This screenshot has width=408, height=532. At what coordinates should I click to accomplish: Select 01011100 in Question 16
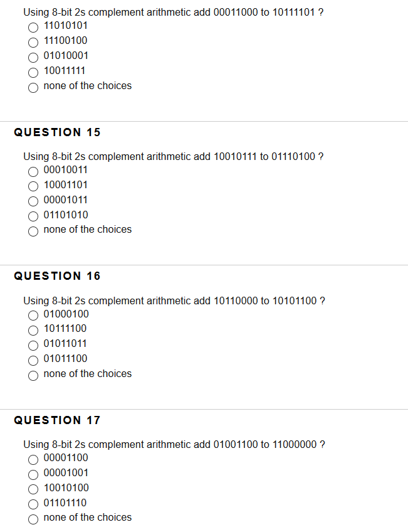[33, 360]
